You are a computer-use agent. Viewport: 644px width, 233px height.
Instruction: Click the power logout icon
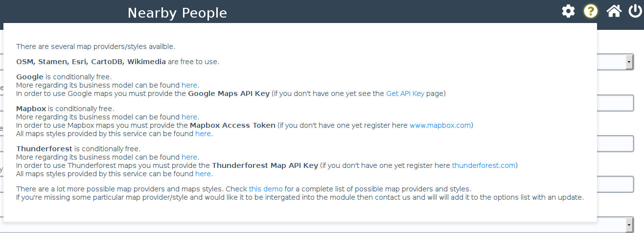coord(635,11)
